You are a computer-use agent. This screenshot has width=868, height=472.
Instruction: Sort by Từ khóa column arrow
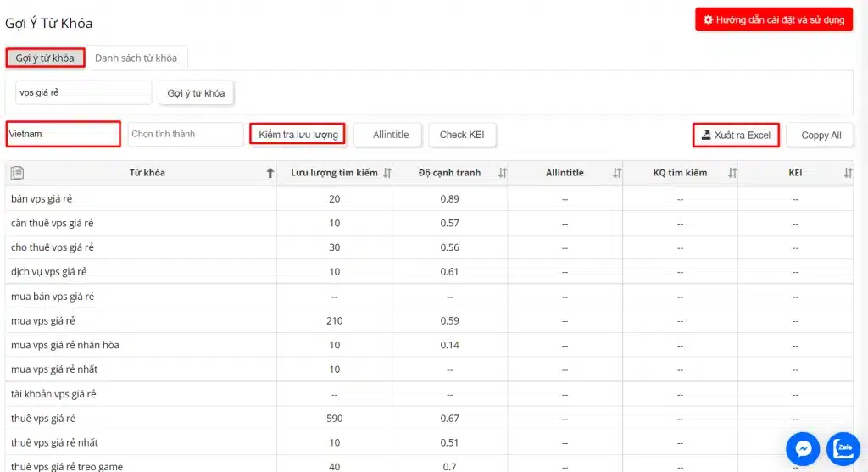point(270,173)
